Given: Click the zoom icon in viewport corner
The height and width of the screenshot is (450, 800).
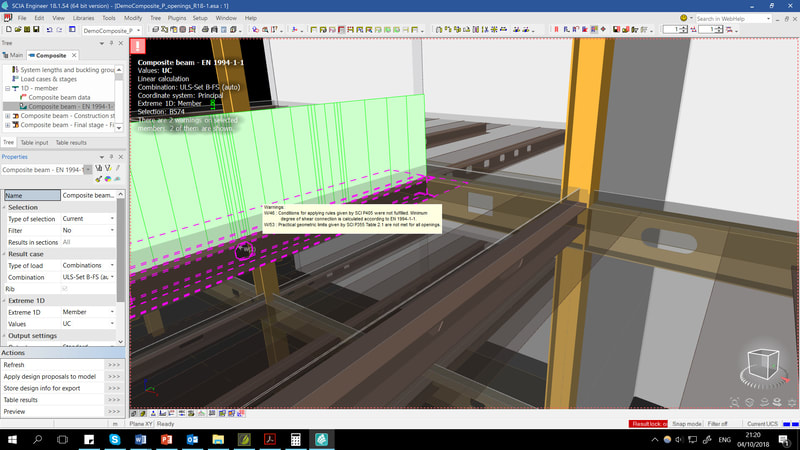Looking at the screenshot, I should pos(735,402).
